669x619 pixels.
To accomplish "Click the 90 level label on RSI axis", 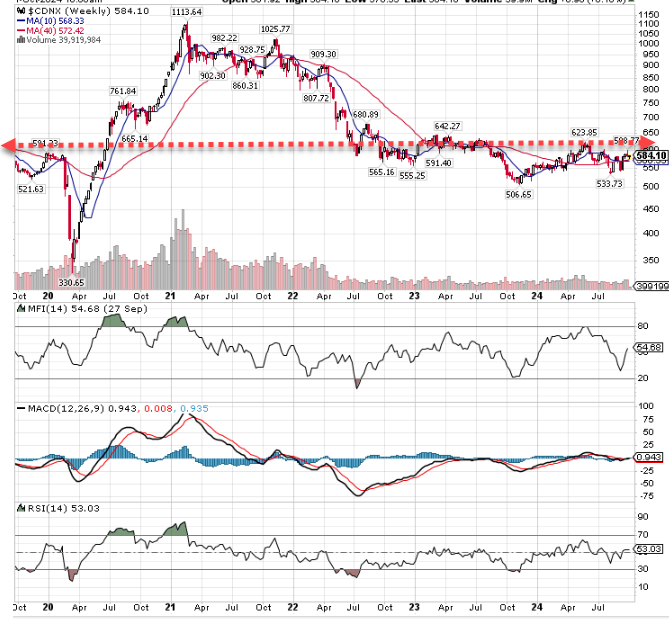I will pos(643,517).
